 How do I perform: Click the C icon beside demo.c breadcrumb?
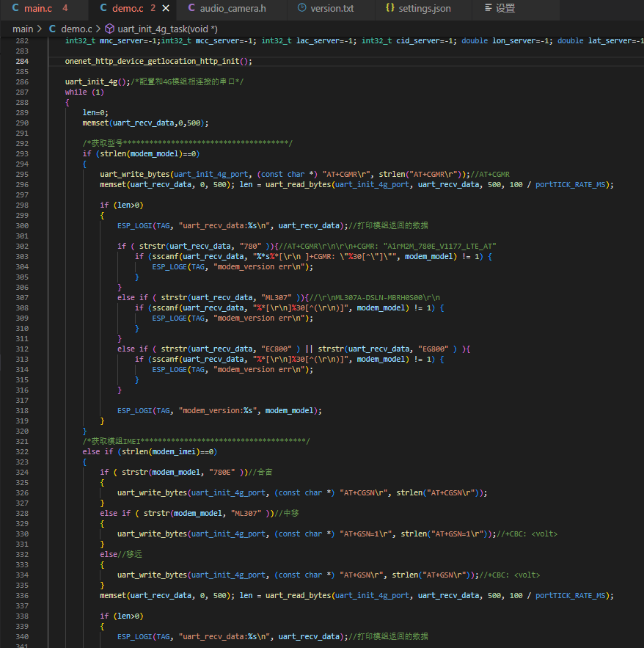click(53, 29)
